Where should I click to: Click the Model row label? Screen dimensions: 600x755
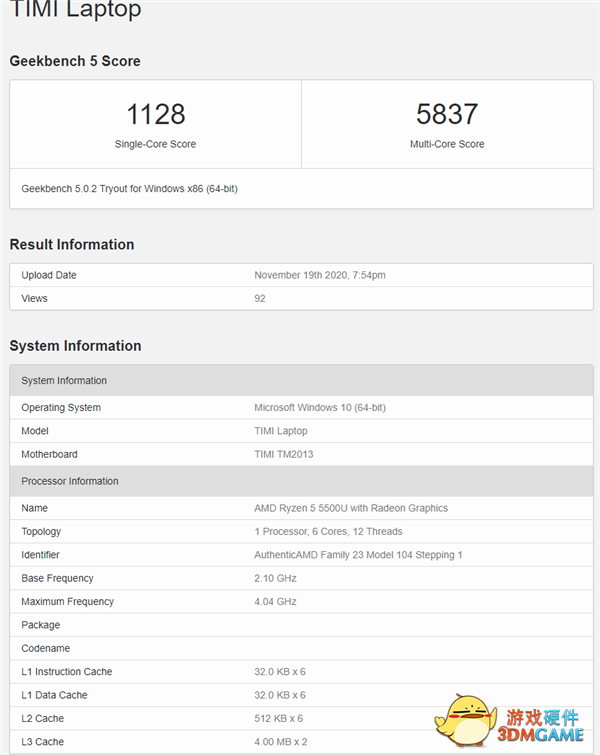(35, 431)
